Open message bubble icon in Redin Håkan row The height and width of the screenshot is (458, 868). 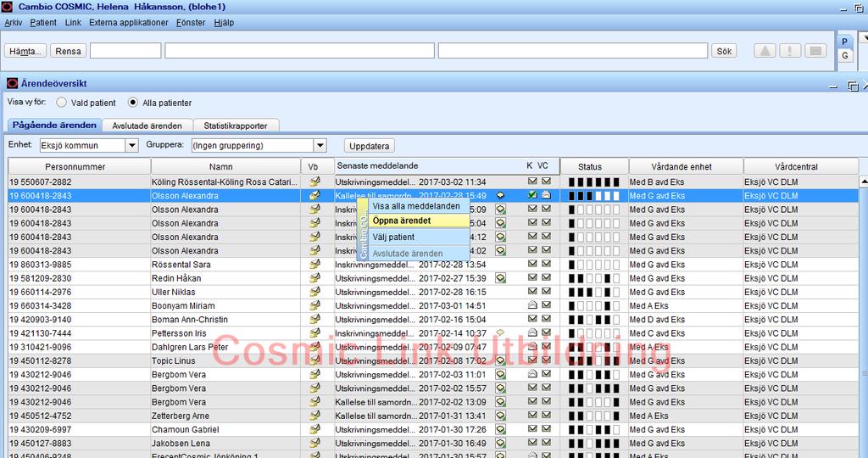pos(500,278)
